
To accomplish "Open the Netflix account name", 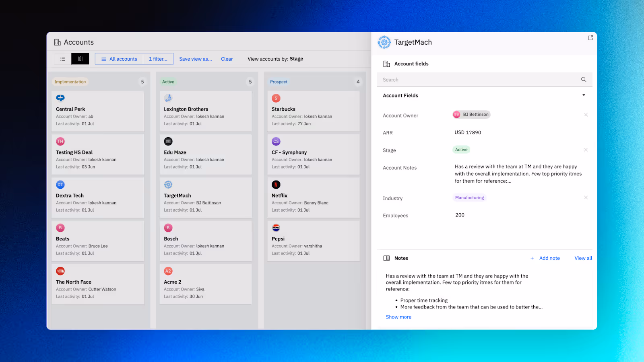I will tap(279, 195).
